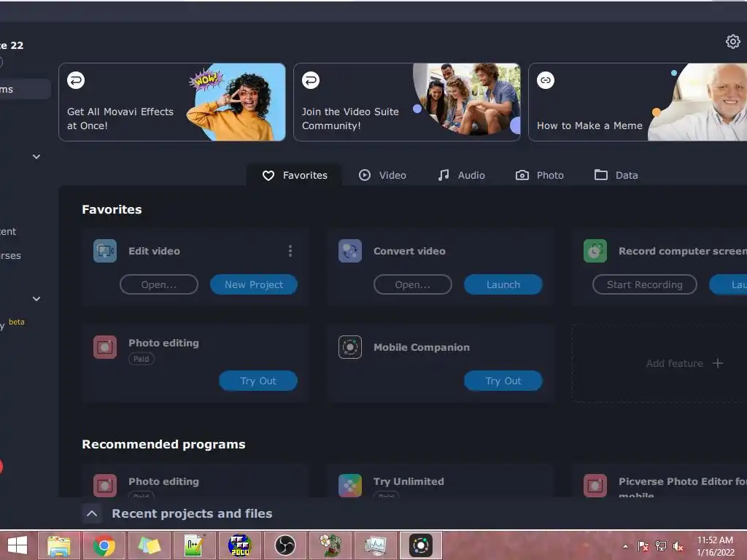The height and width of the screenshot is (560, 747).
Task: Click the beta label in the sidebar
Action: point(17,322)
